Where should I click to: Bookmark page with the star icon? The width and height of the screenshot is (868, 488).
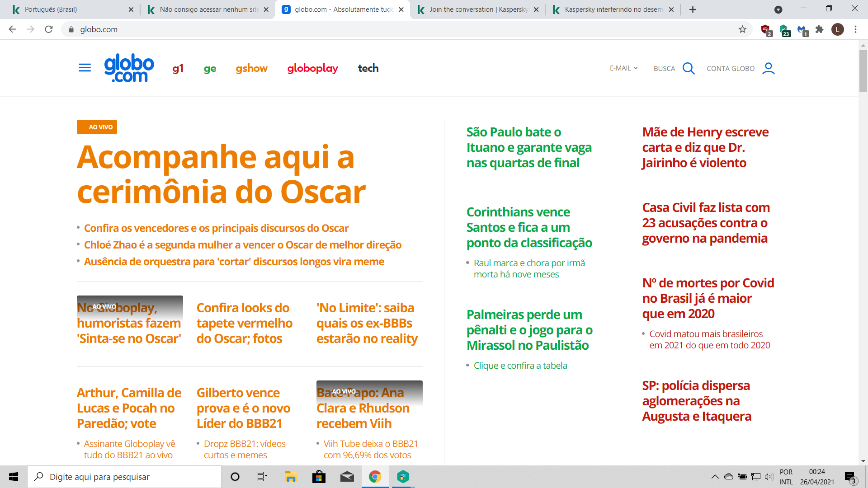tap(742, 29)
